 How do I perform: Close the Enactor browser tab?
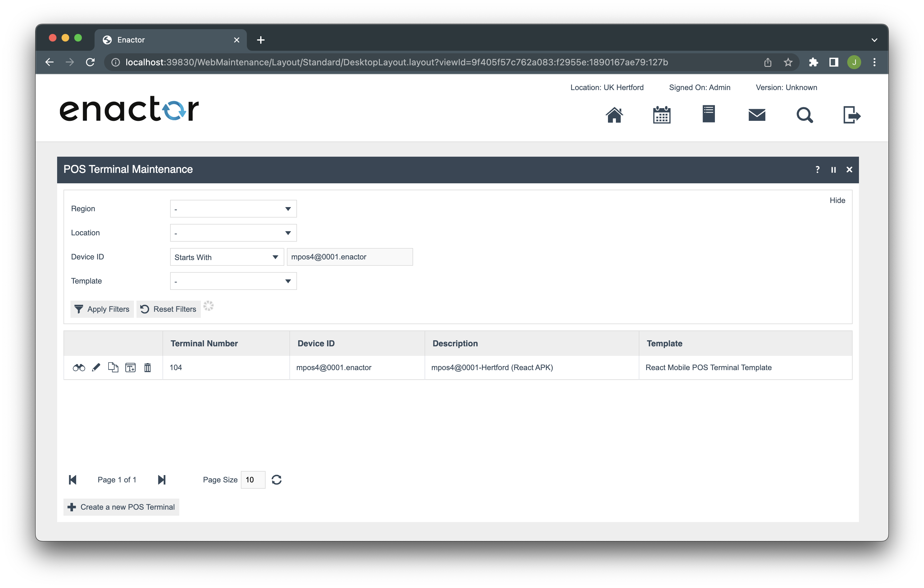coord(236,40)
